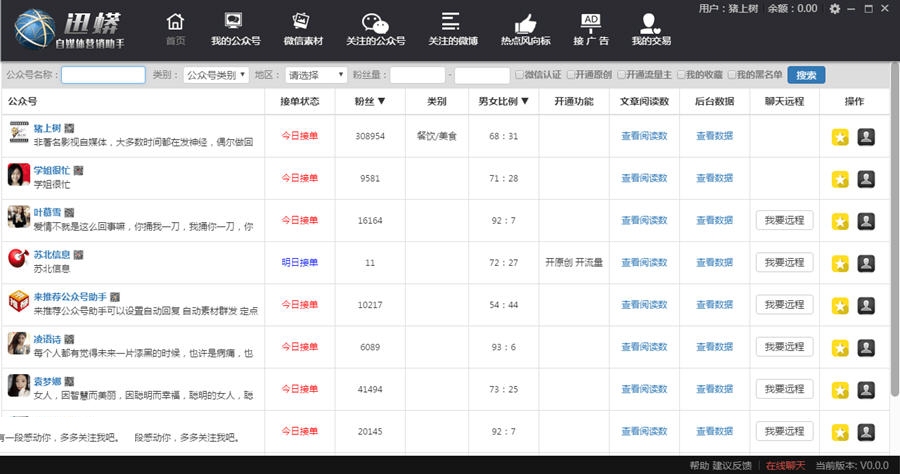Click yellow star icon for 猪上树
The height and width of the screenshot is (474, 900).
(840, 136)
